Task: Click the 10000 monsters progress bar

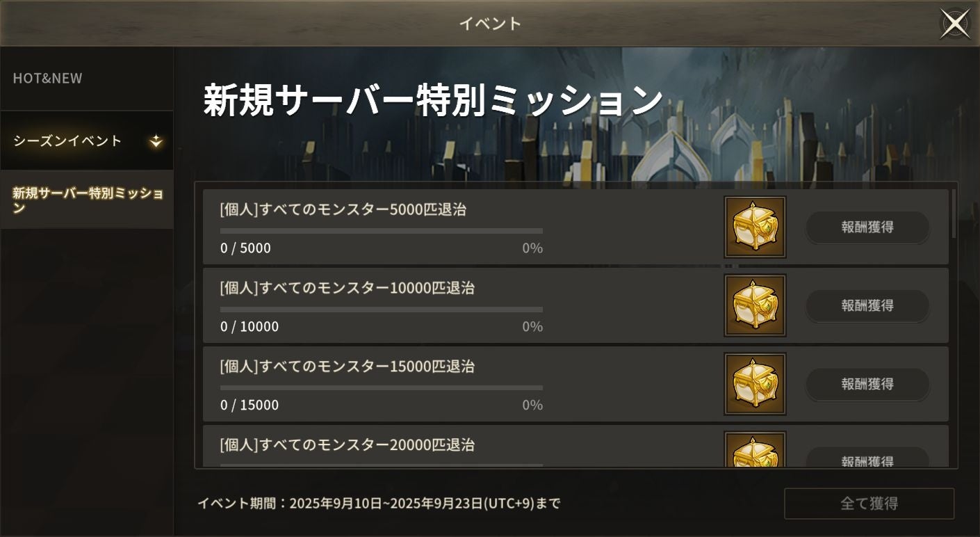Action: coord(381,310)
